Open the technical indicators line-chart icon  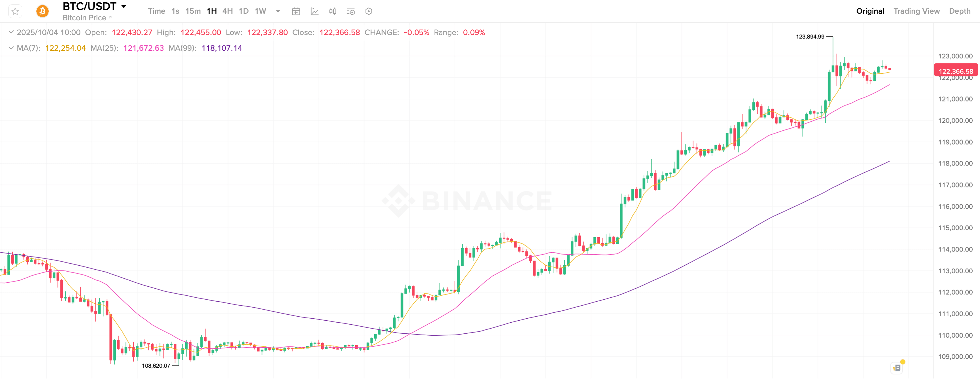tap(315, 11)
